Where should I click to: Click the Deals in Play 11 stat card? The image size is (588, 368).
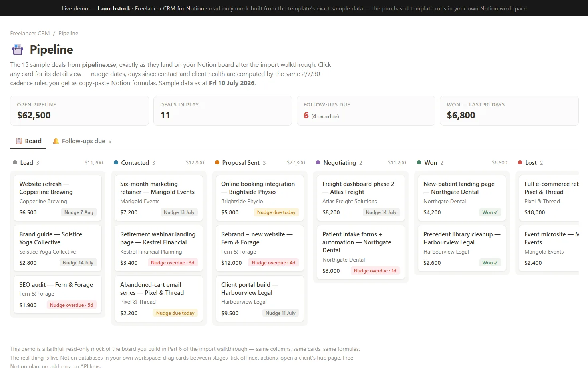click(222, 110)
